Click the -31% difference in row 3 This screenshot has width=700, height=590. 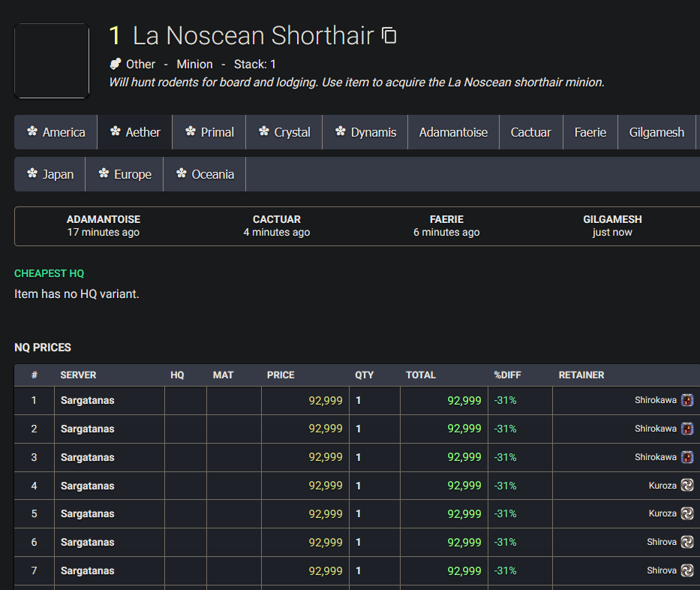tap(505, 457)
